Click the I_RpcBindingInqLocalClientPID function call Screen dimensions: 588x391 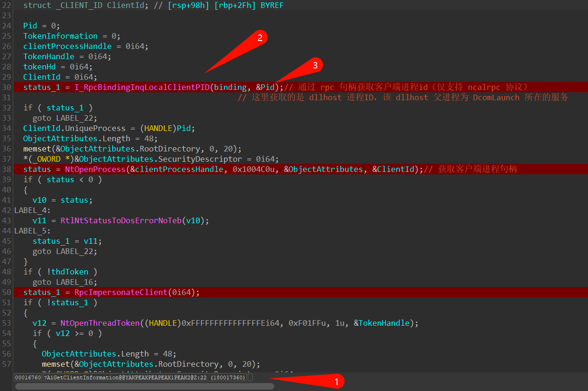pyautogui.click(x=142, y=87)
